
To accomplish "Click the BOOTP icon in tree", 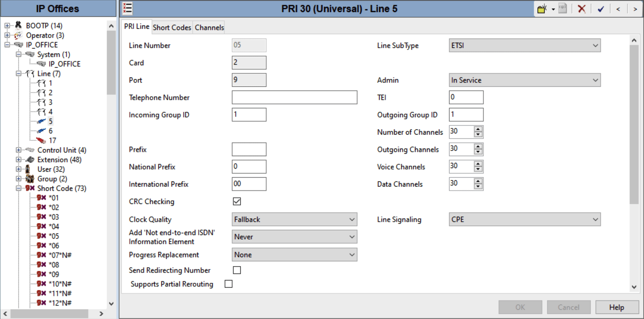I will click(18, 25).
